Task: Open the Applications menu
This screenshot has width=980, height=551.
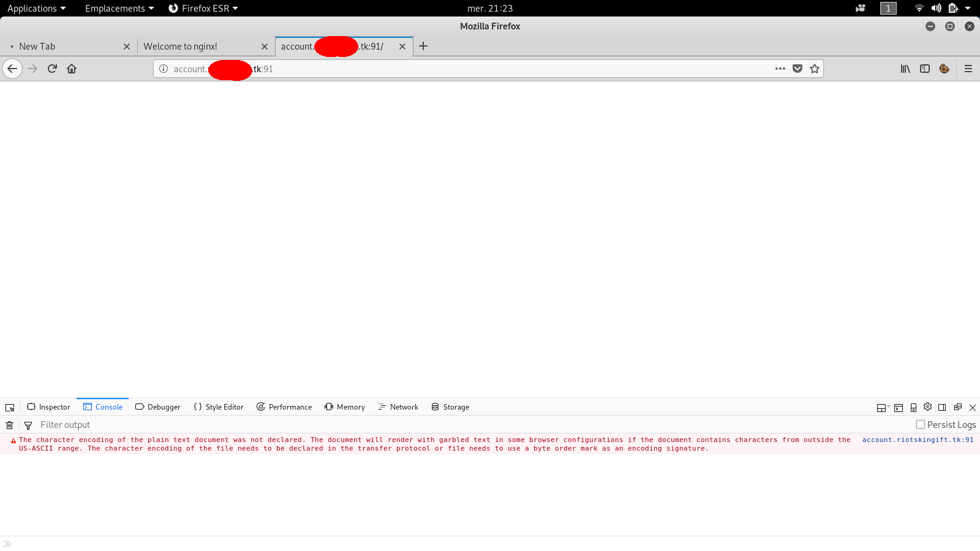Action: [32, 8]
